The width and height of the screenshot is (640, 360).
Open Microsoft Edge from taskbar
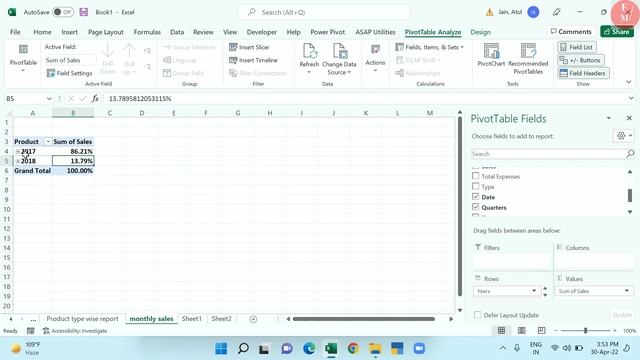pyautogui.click(x=309, y=349)
